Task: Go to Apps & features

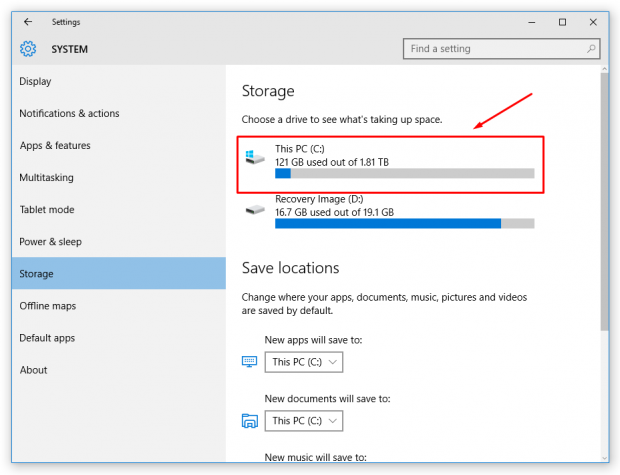Action: click(x=55, y=146)
